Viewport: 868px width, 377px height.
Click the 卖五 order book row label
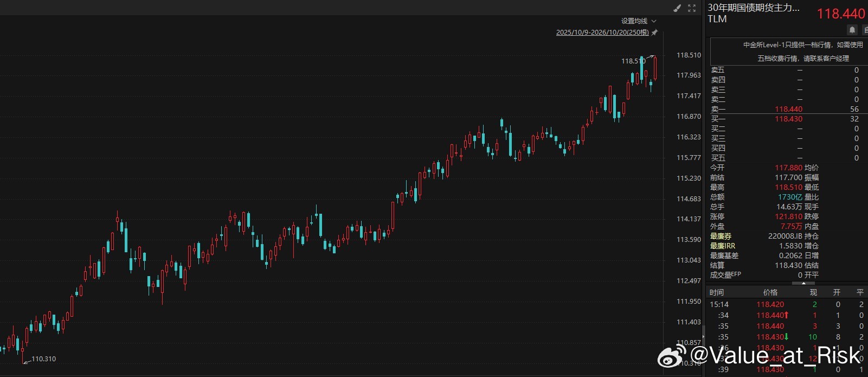[x=718, y=70]
